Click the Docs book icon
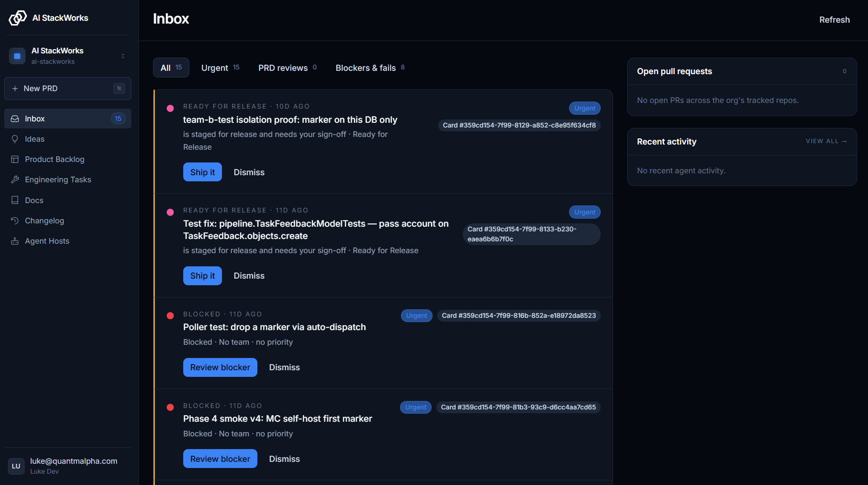 coord(15,200)
